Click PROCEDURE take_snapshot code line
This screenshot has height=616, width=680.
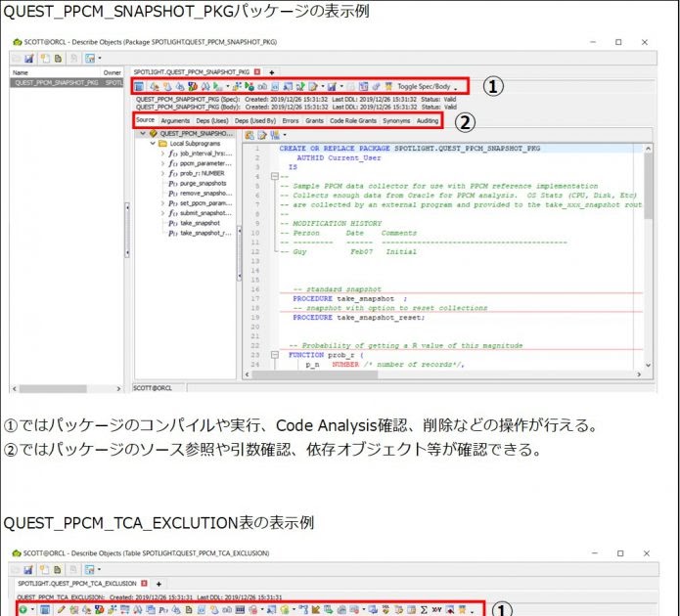pos(350,298)
